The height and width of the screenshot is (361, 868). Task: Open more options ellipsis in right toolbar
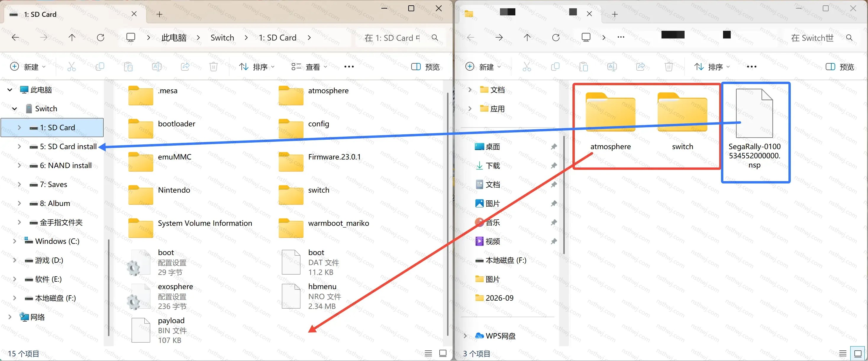(751, 67)
